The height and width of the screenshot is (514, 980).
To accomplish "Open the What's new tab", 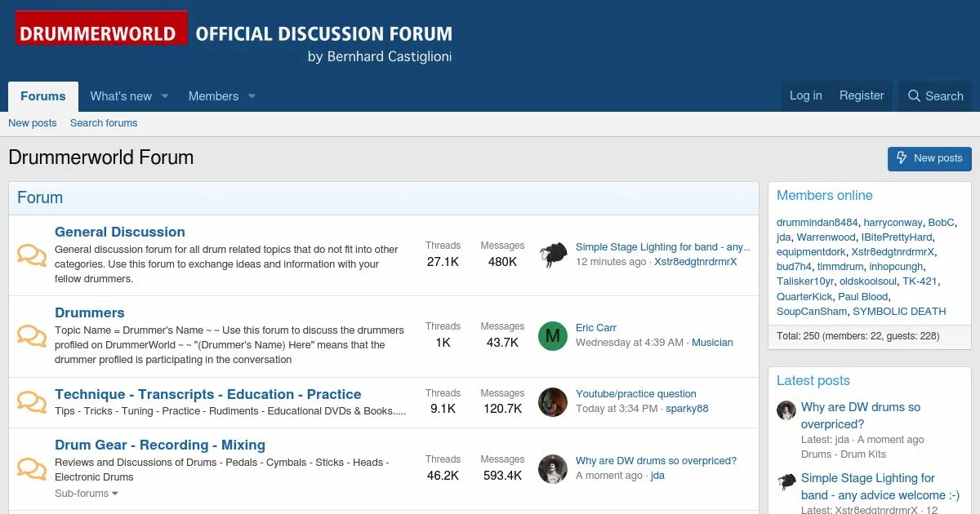I will coord(121,96).
